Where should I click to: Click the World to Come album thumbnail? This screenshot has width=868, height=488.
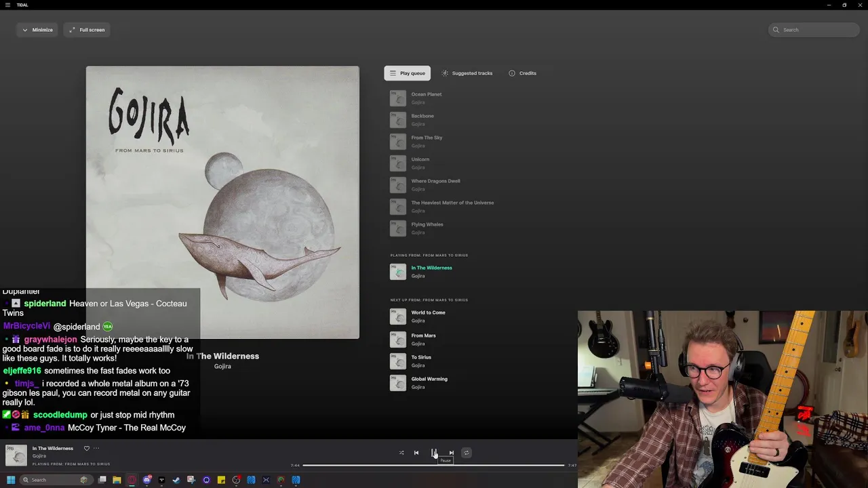click(398, 317)
